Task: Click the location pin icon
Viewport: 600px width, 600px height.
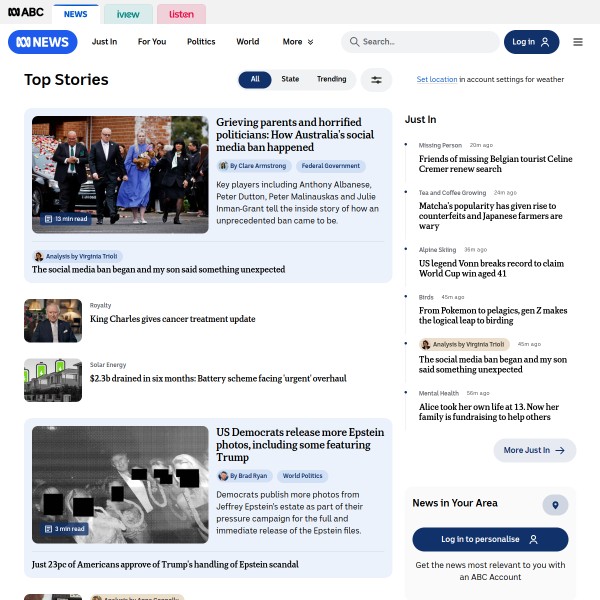Action: coord(555,505)
